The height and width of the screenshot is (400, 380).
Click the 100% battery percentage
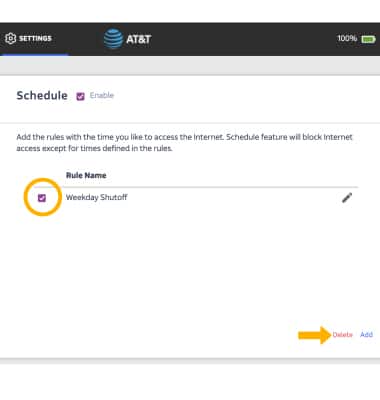tap(347, 38)
